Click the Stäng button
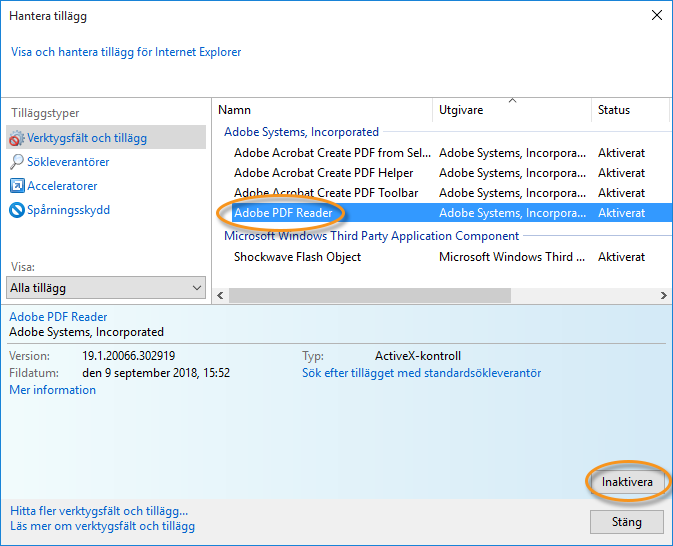 click(x=627, y=522)
